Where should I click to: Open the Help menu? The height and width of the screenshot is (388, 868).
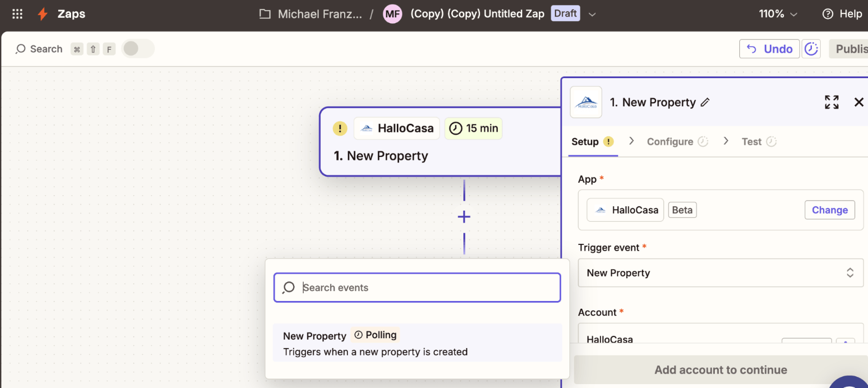click(x=842, y=14)
